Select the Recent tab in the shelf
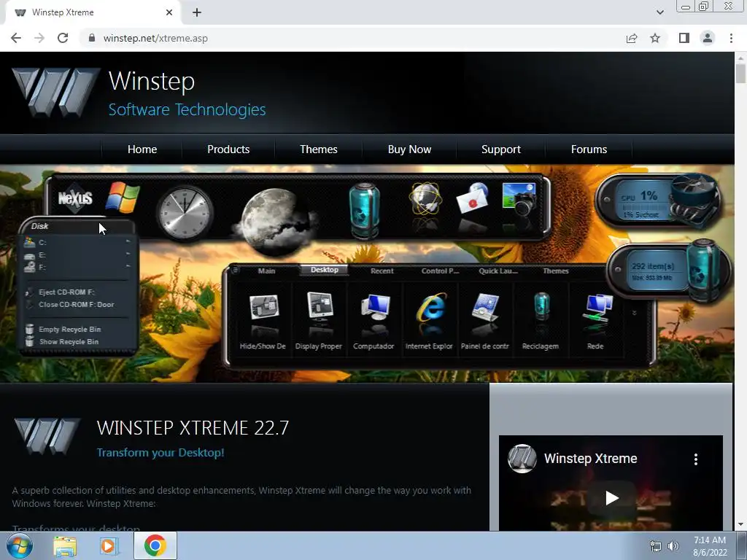The image size is (747, 560). coord(382,271)
